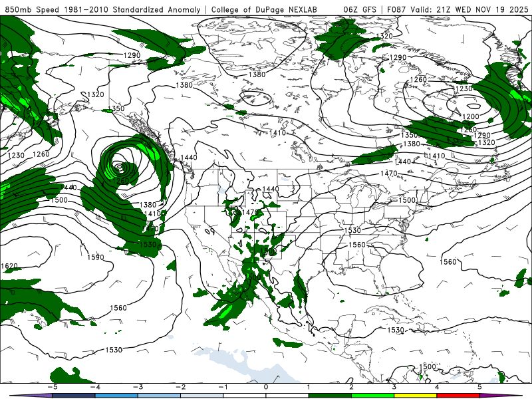Select the red 4-to-5 colorbar segment
This screenshot has height=399, width=532.
coord(458,396)
